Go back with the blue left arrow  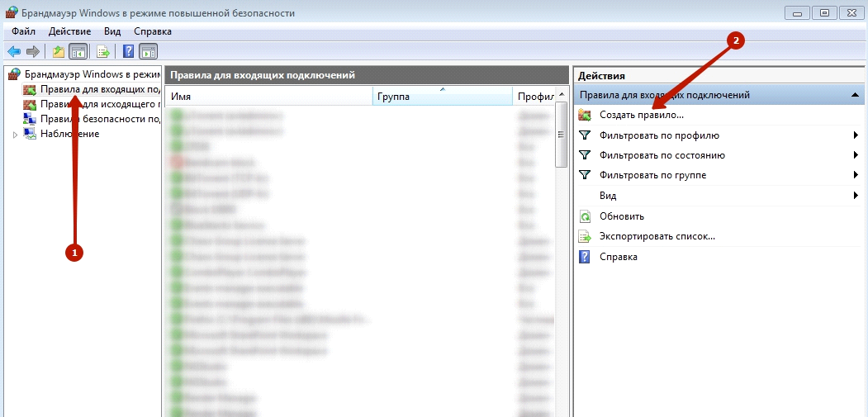coord(14,52)
